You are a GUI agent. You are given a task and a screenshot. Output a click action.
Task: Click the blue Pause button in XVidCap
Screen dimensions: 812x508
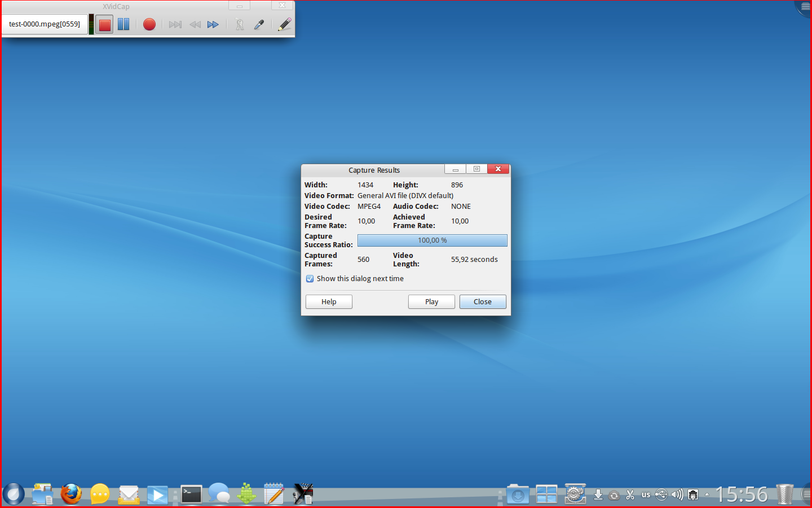123,25
